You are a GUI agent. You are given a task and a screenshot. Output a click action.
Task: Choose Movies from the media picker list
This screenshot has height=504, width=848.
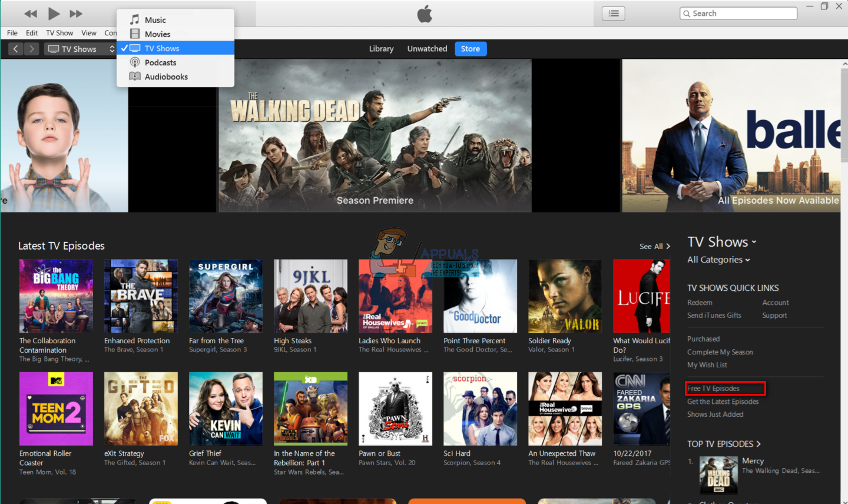coord(175,34)
